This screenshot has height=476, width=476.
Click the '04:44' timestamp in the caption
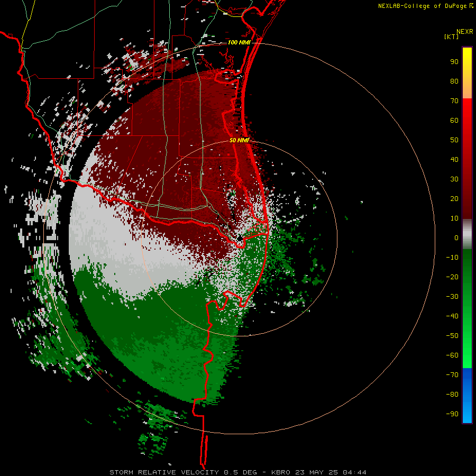[354, 472]
